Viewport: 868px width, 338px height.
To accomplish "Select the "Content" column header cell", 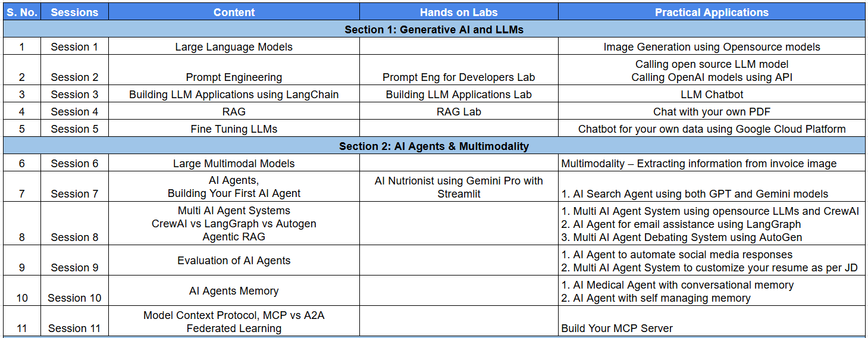I will 234,12.
